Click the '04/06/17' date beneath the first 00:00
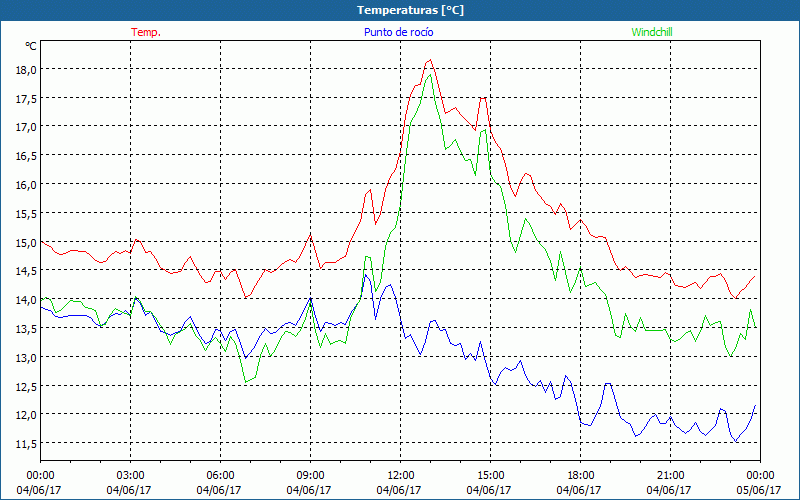This screenshot has width=800, height=500. point(39,490)
